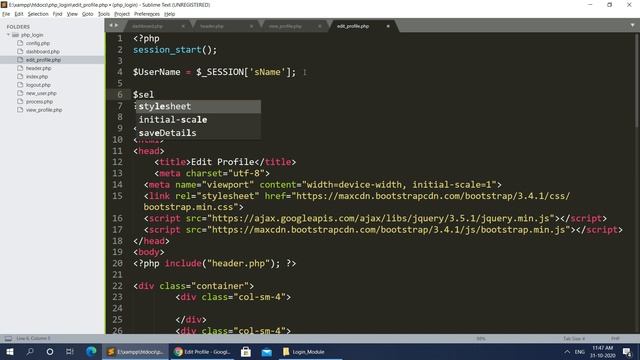Select the edit_profile.php tab
Image resolution: width=640 pixels, height=360 pixels.
coord(353,26)
